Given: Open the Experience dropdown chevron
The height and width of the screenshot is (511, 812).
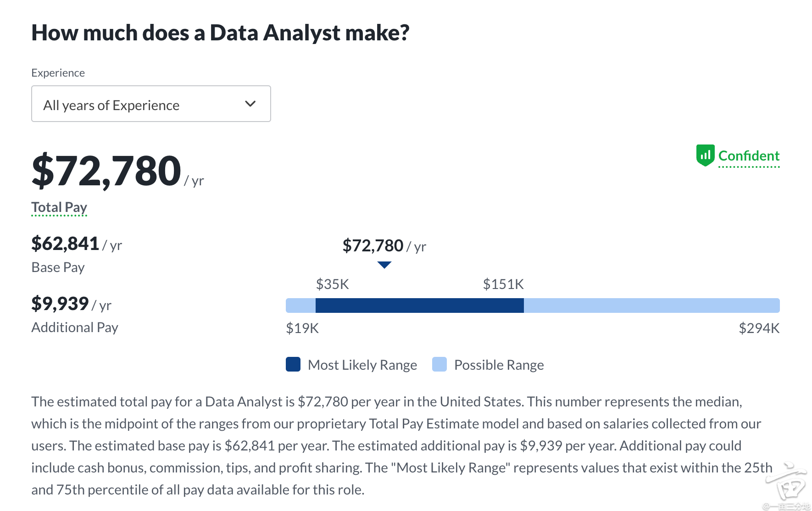Looking at the screenshot, I should pos(250,104).
